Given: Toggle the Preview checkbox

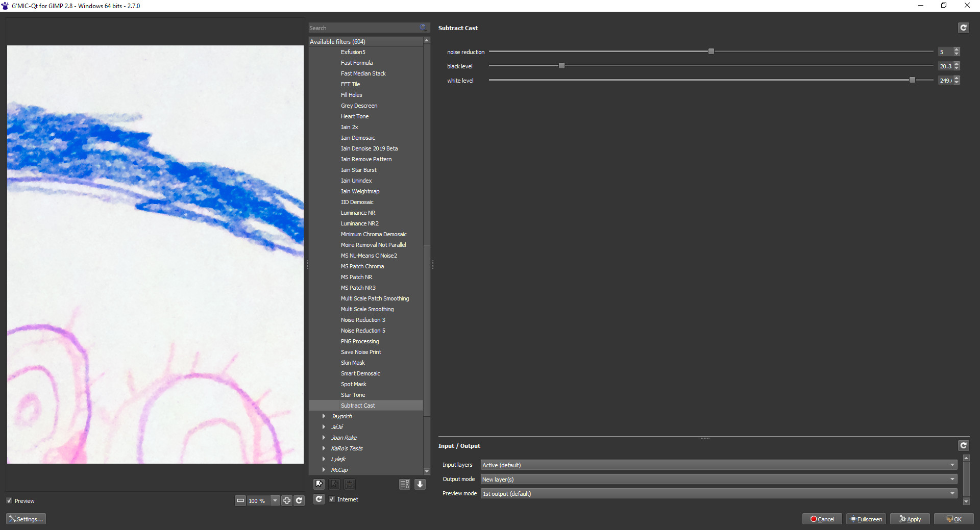Looking at the screenshot, I should (10, 501).
